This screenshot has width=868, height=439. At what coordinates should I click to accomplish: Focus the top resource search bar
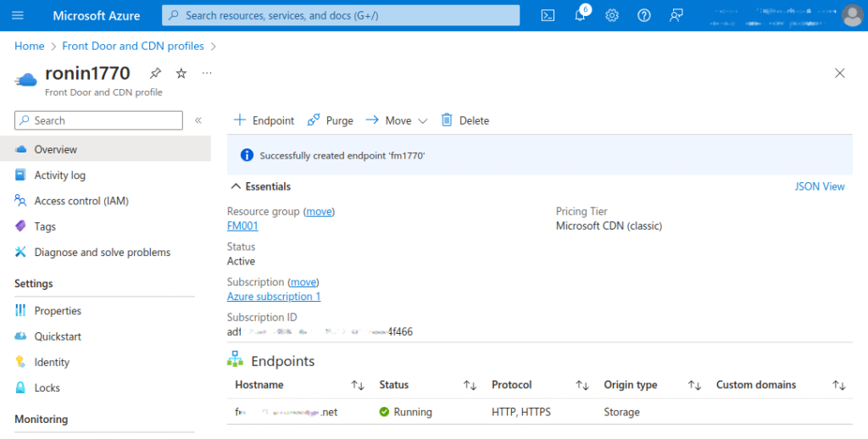click(341, 15)
